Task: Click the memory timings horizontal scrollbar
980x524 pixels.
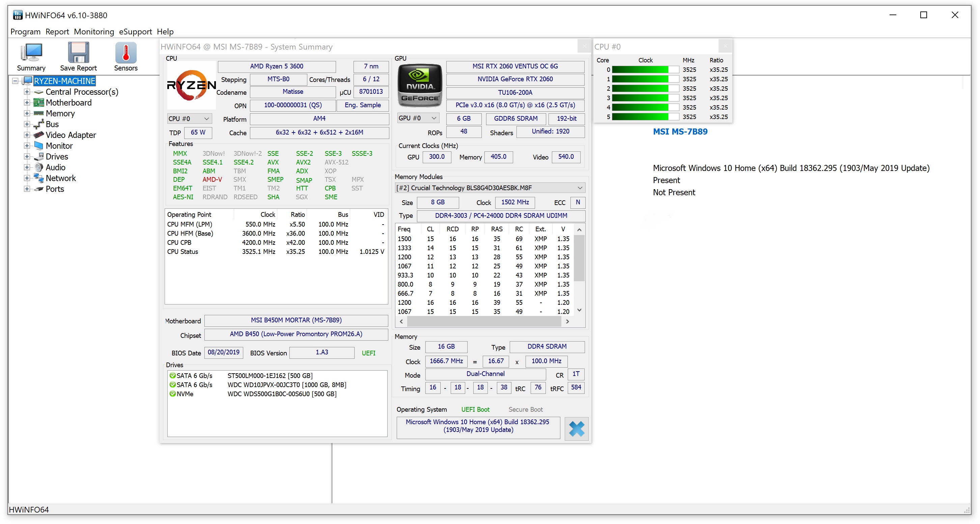Action: 484,321
